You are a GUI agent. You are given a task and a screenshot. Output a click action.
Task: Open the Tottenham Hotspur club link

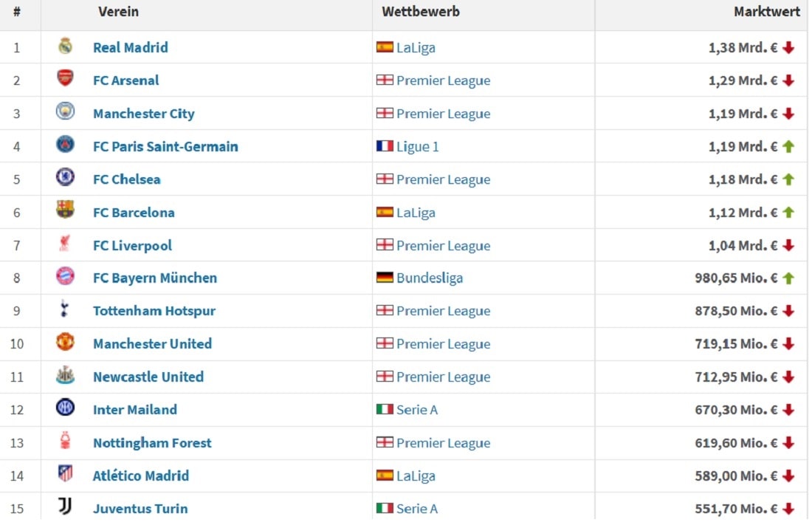tap(154, 311)
